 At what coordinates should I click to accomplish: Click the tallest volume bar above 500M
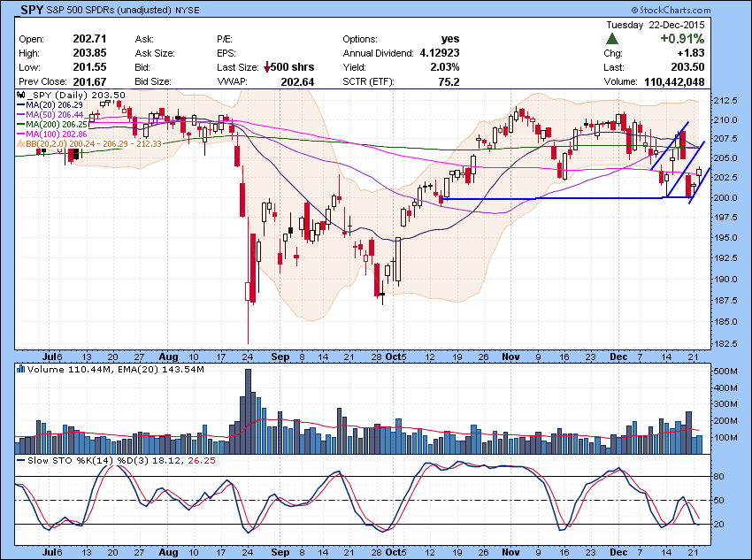pos(248,411)
